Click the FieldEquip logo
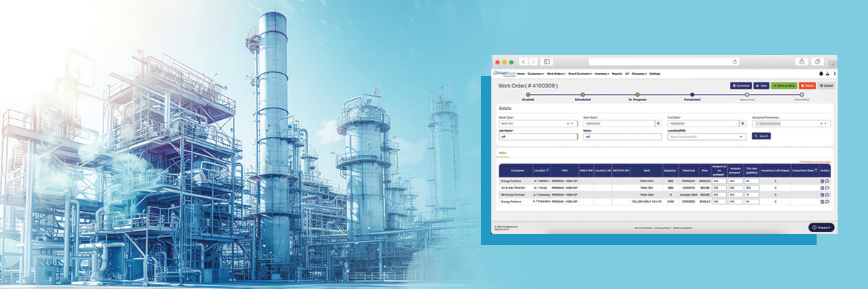868x289 pixels. (504, 74)
